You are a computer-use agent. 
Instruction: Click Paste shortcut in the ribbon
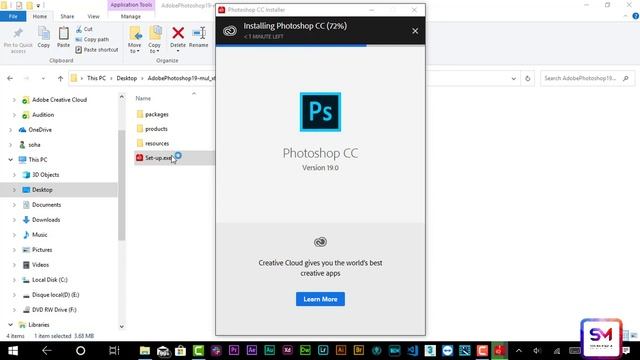tap(97, 49)
